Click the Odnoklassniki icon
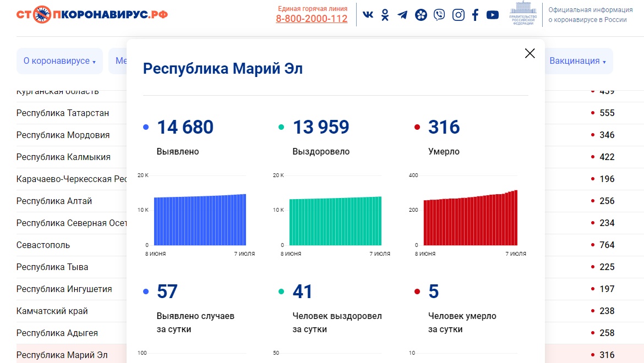Viewport: 644px width, 363px height. [x=385, y=15]
